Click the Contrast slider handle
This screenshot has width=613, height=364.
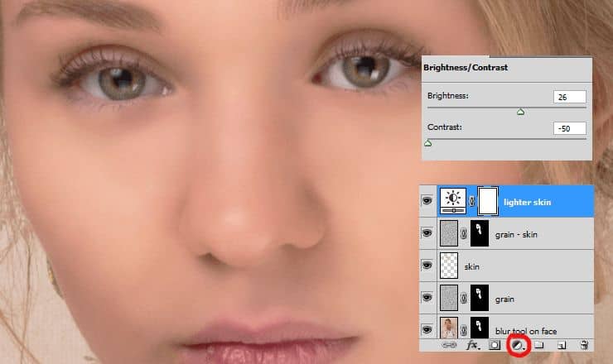click(427, 143)
